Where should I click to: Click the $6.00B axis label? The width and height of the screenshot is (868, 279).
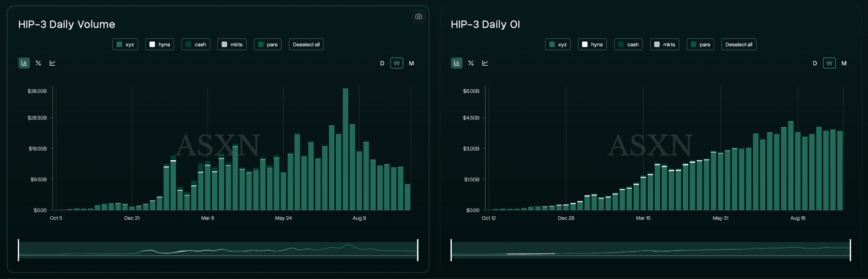471,91
